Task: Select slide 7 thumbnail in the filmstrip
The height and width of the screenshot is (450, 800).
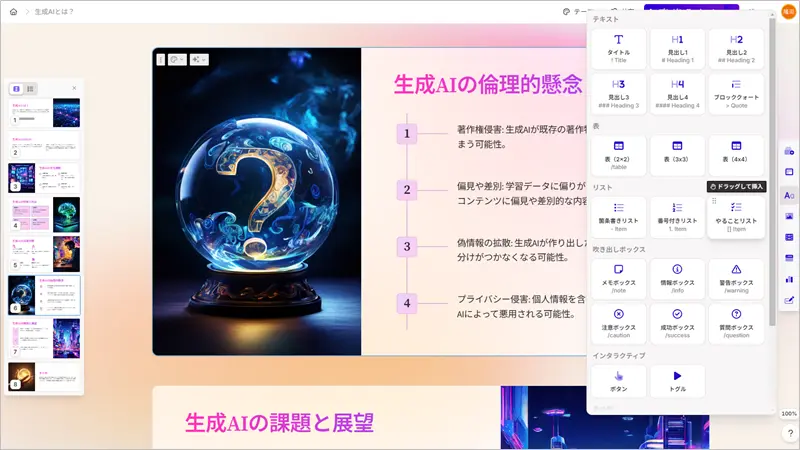Action: click(x=44, y=338)
